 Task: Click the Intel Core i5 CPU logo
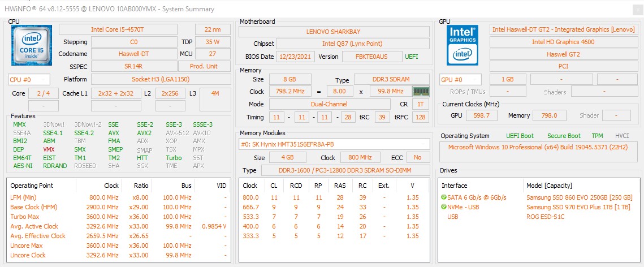click(x=32, y=45)
